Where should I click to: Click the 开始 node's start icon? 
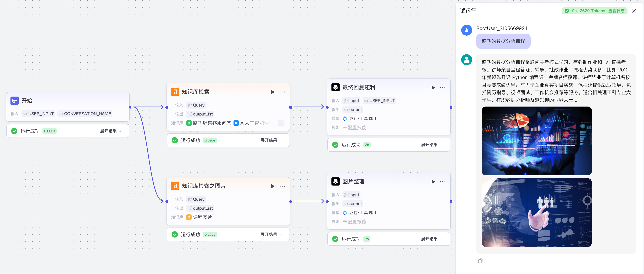pyautogui.click(x=14, y=101)
